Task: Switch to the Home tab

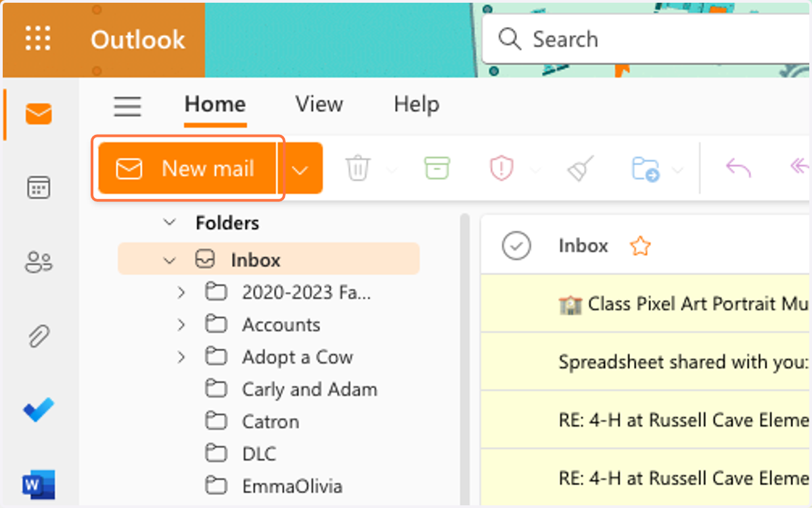Action: [215, 105]
